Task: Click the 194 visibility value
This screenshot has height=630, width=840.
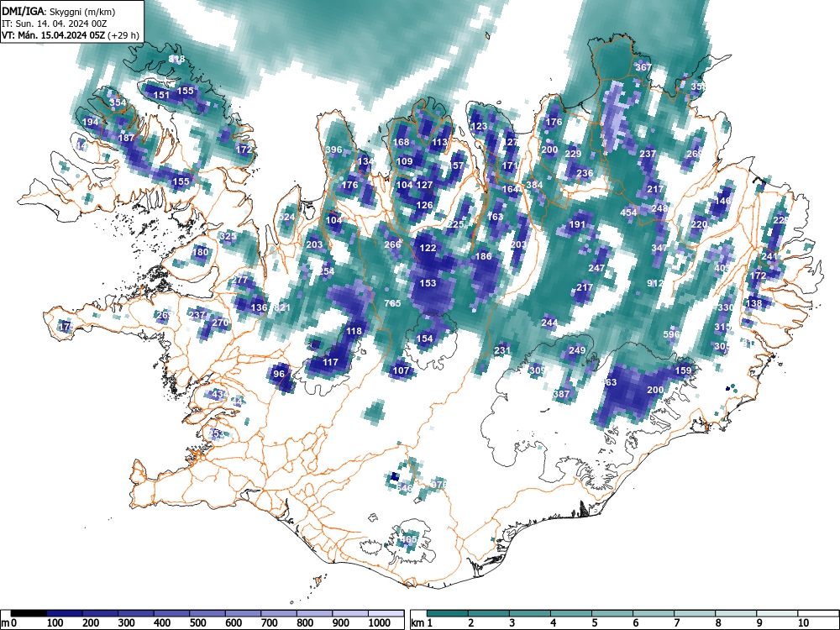Action: click(x=91, y=122)
